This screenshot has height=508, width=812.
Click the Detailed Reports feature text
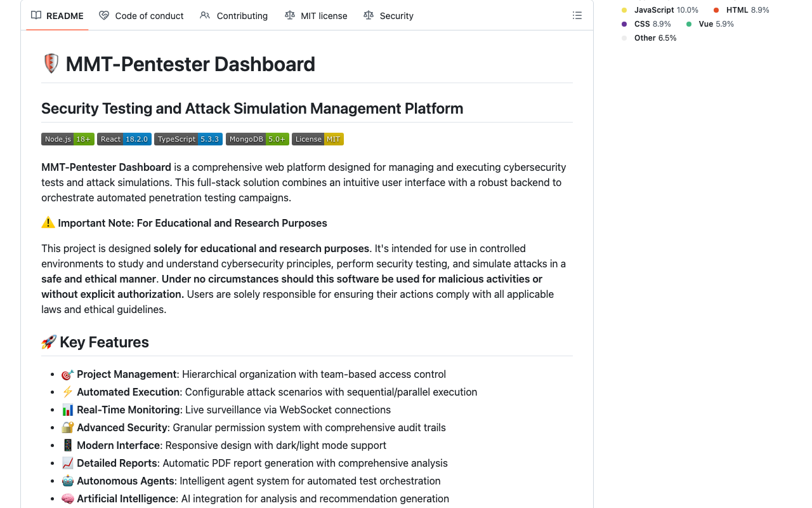click(x=262, y=464)
